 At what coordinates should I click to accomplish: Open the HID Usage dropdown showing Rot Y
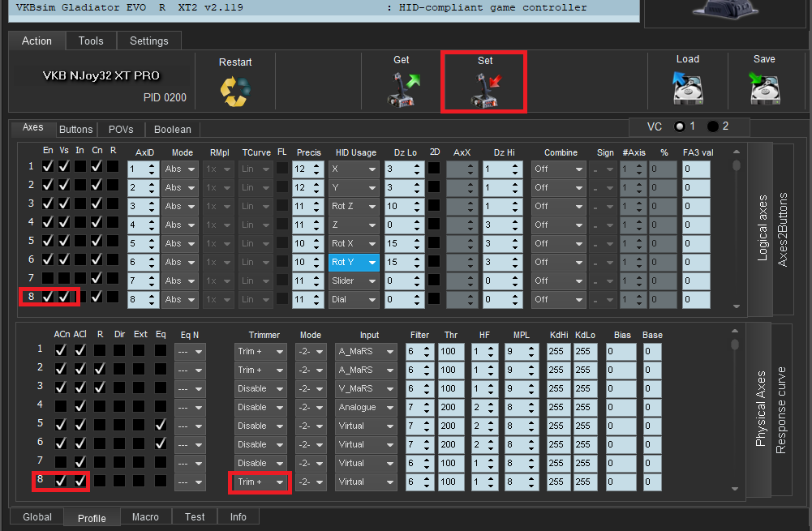click(354, 262)
